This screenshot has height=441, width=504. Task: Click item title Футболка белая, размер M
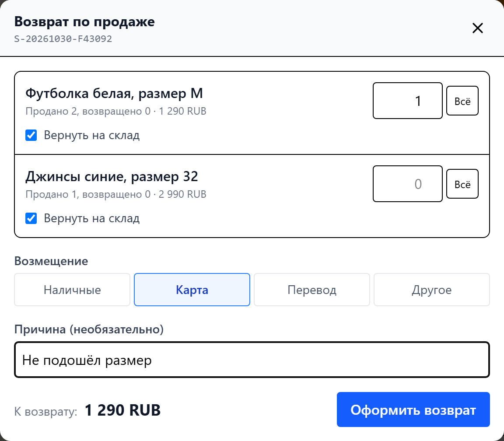[114, 94]
